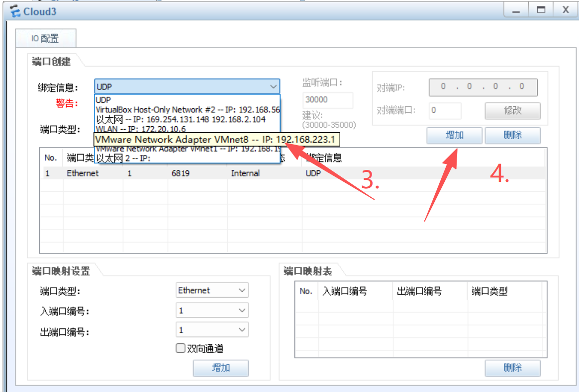
Task: Click the 监听端口 field showing 30000
Action: [327, 99]
